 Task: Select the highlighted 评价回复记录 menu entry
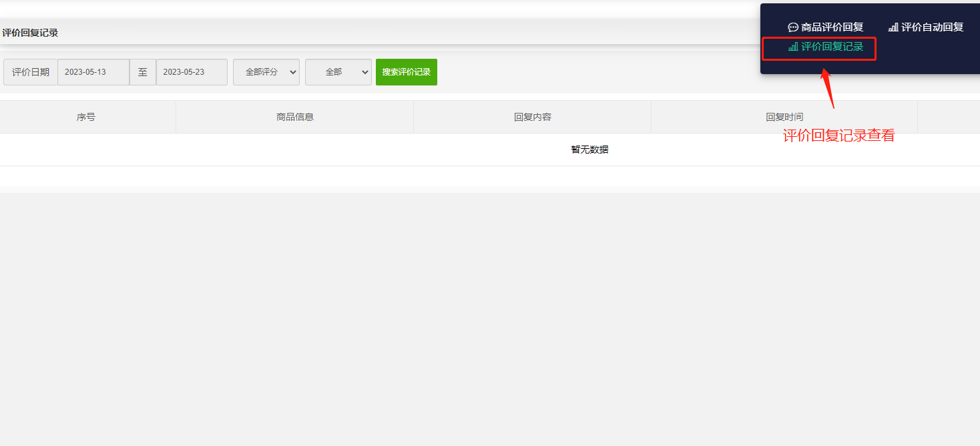click(832, 47)
